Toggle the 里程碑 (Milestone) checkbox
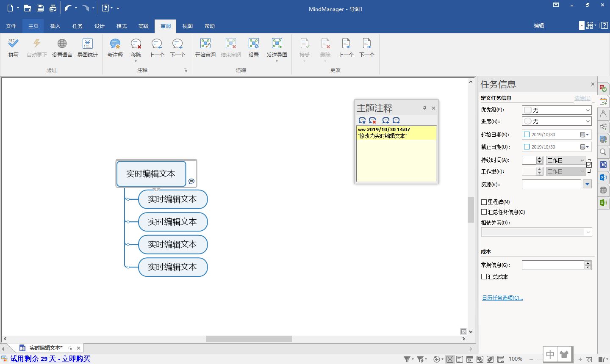The image size is (610, 364). point(484,202)
